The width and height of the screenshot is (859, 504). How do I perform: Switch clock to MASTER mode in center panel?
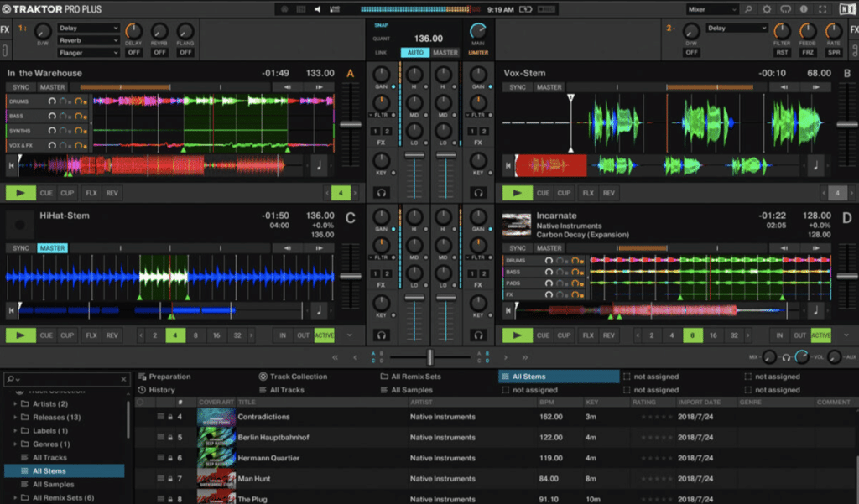(x=445, y=53)
